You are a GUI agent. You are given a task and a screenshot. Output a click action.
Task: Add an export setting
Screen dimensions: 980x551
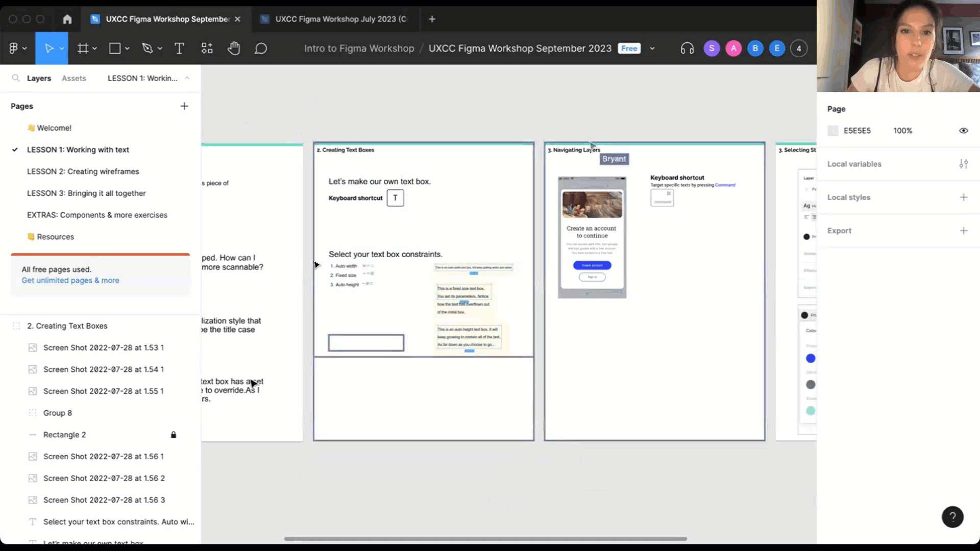click(963, 231)
